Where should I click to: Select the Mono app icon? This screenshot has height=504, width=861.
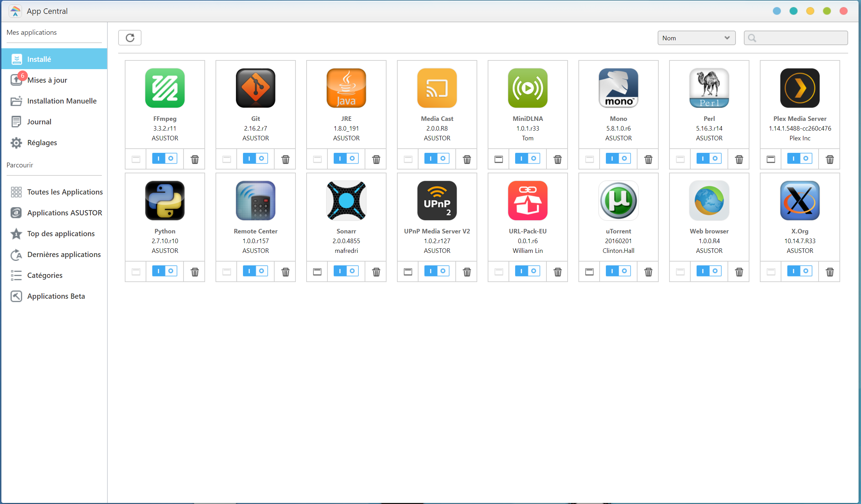point(618,88)
